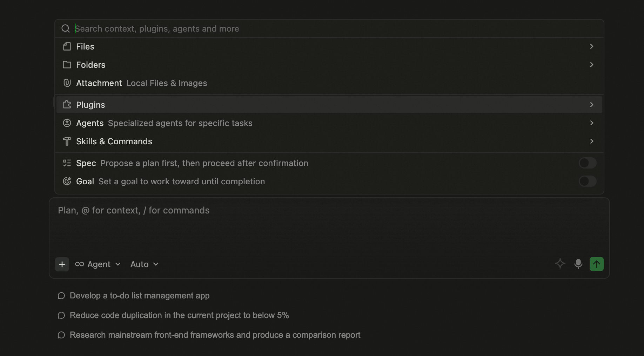This screenshot has width=644, height=356.
Task: Open the Agent mode dropdown
Action: click(98, 264)
